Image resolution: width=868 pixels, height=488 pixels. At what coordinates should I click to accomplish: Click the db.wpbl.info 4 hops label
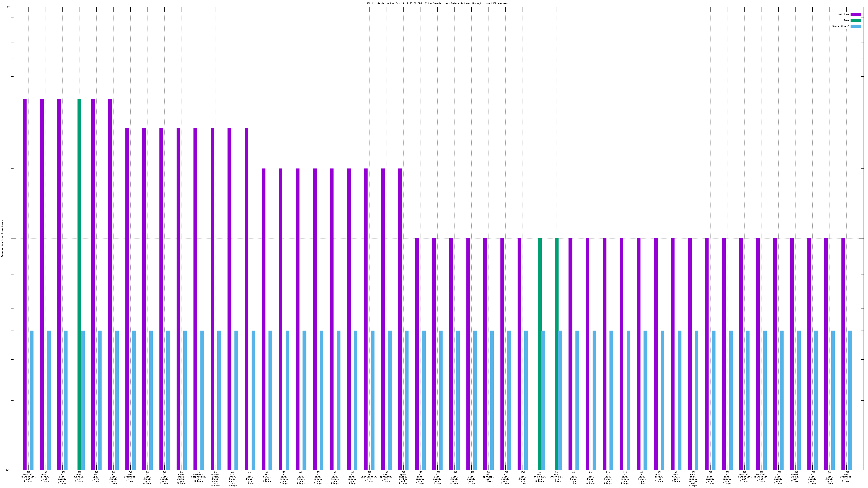click(x=96, y=477)
